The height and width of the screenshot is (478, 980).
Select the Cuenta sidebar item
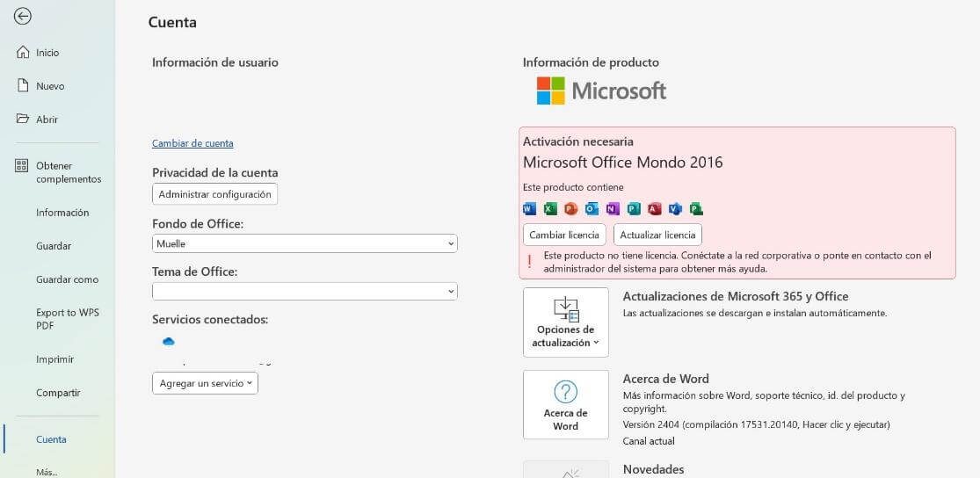[x=51, y=439]
